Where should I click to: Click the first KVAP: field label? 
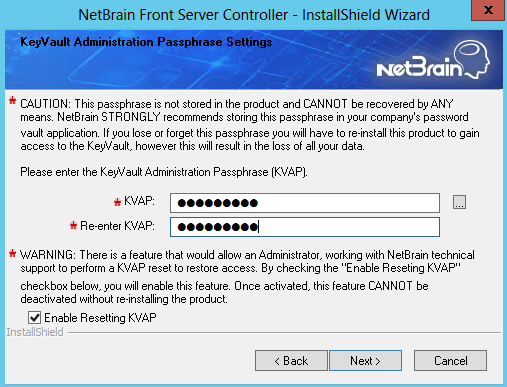click(139, 201)
